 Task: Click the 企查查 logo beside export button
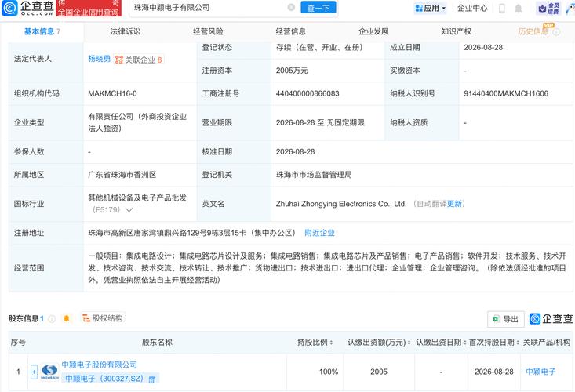pyautogui.click(x=551, y=319)
